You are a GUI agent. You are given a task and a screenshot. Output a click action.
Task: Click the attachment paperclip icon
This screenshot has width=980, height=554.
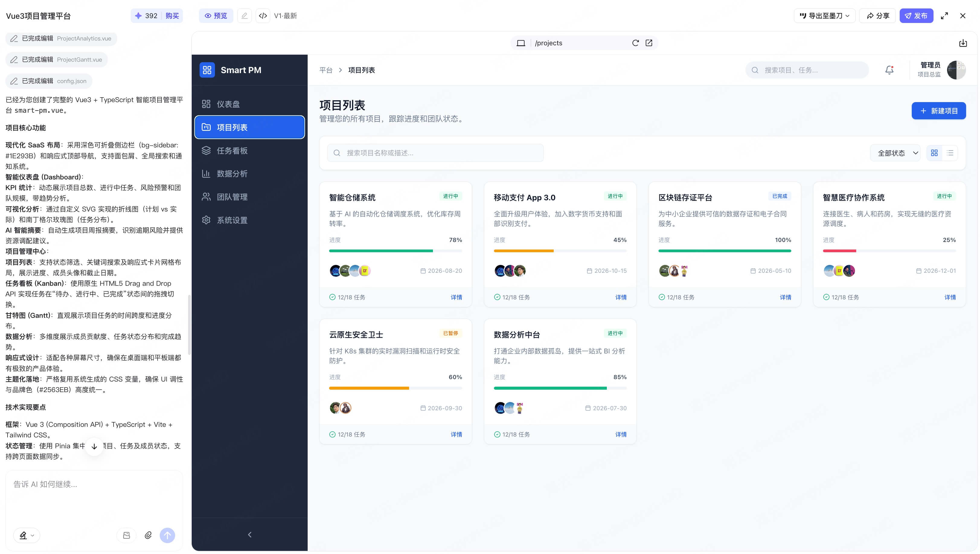148,535
